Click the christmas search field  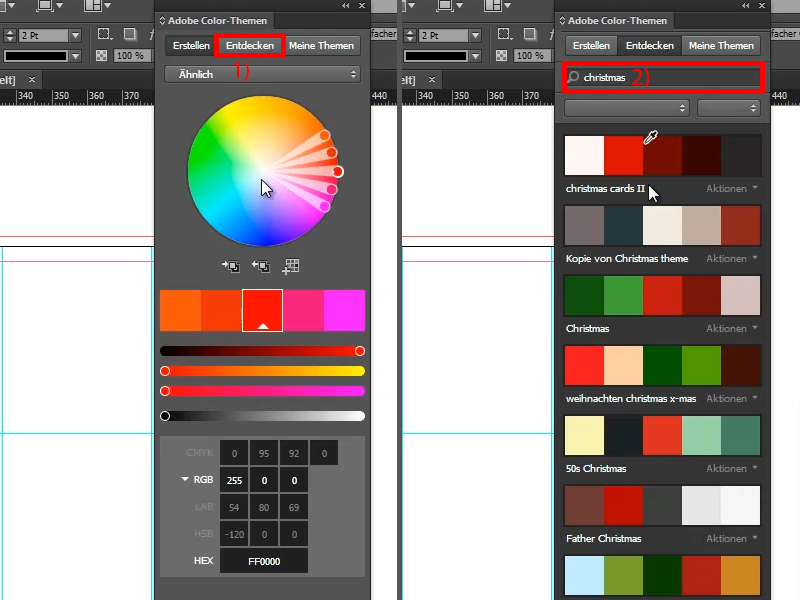(x=663, y=78)
